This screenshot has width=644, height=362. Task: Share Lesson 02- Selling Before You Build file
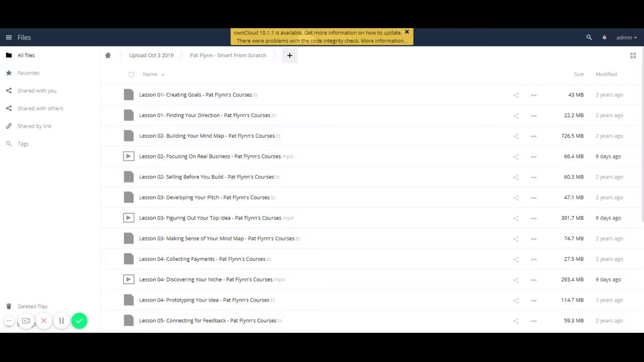[x=516, y=177]
